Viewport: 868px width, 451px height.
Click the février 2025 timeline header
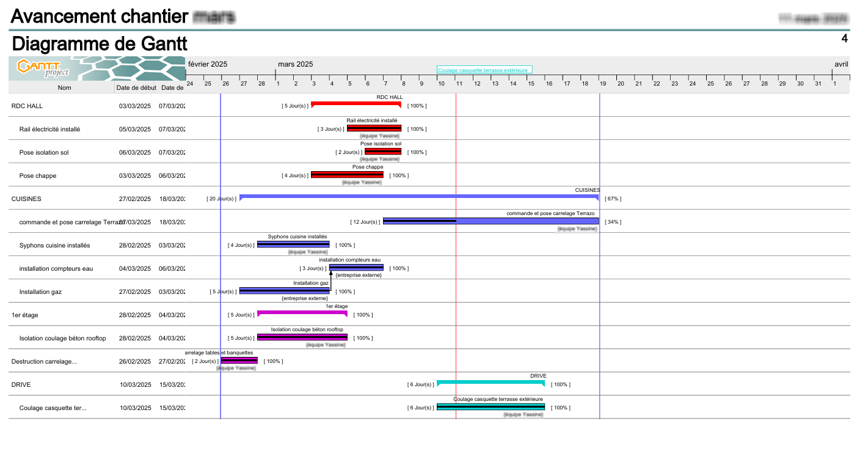tap(207, 64)
